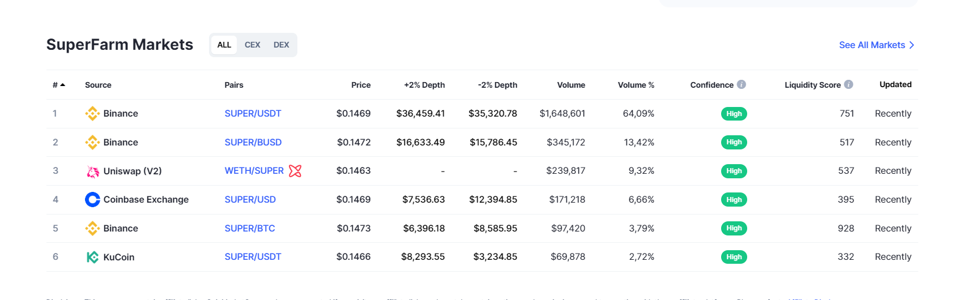
Task: Click the Binance logo in row 5
Action: (x=92, y=229)
